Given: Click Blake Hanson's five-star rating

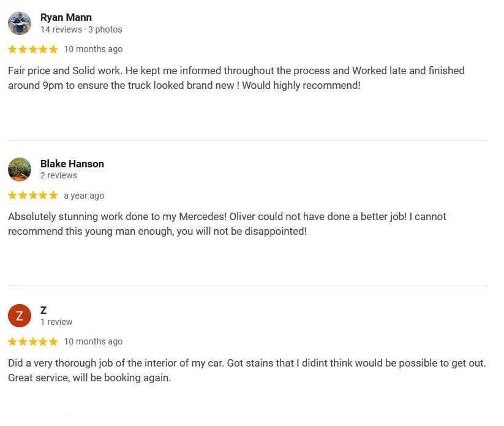Looking at the screenshot, I should (x=33, y=196).
